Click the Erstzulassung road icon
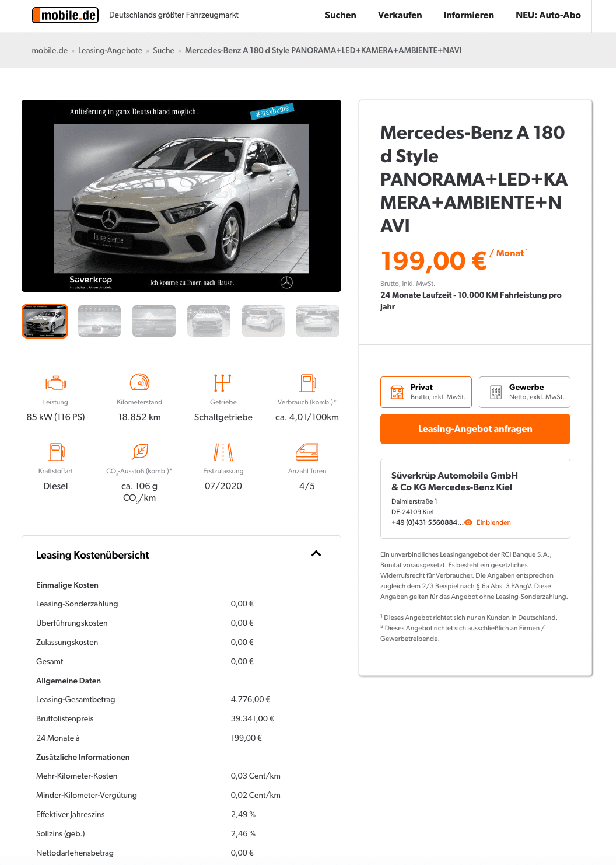616x865 pixels. point(223,452)
